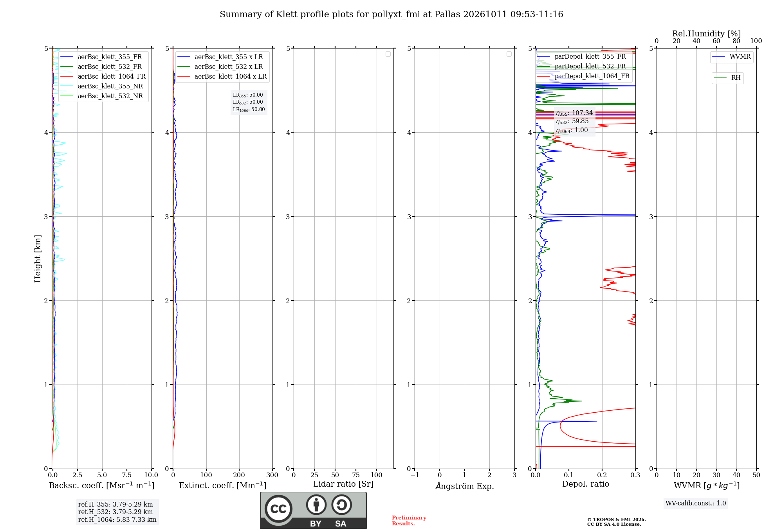This screenshot has height=532, width=783.
Task: Click aerBsc_klett_1064 x LR legend entry
Action: [222, 77]
